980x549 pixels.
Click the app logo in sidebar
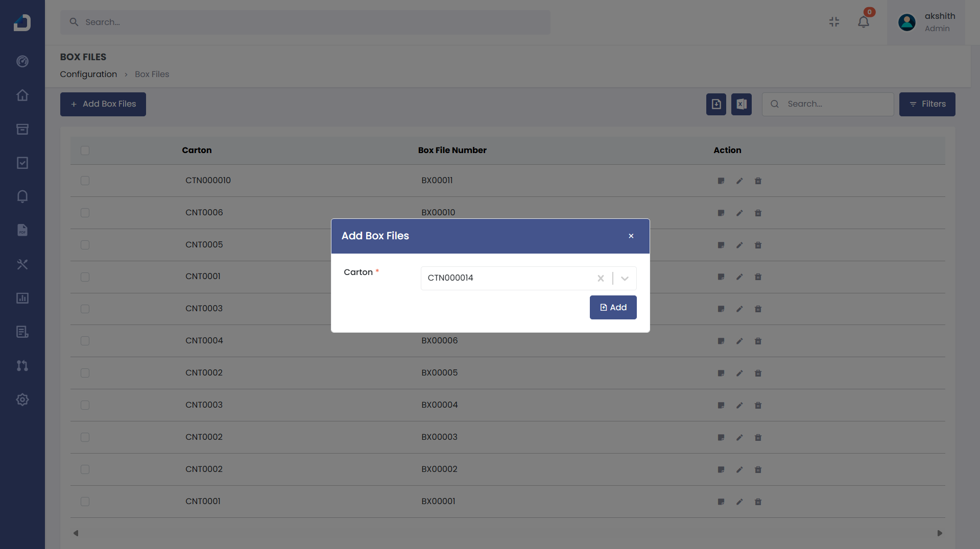22,22
